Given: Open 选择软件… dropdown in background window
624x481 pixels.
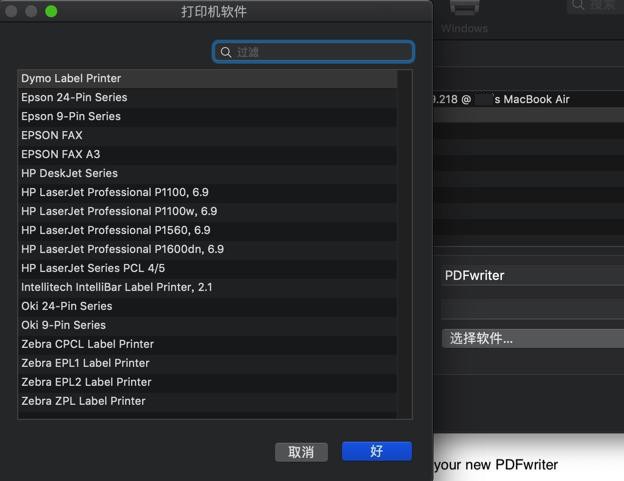Looking at the screenshot, I should coord(533,339).
